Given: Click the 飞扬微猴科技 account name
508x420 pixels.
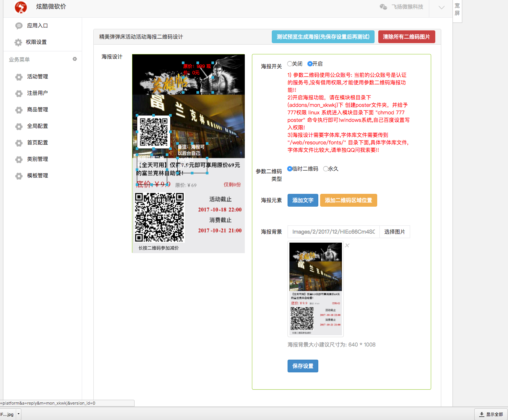Looking at the screenshot, I should pos(407,7).
